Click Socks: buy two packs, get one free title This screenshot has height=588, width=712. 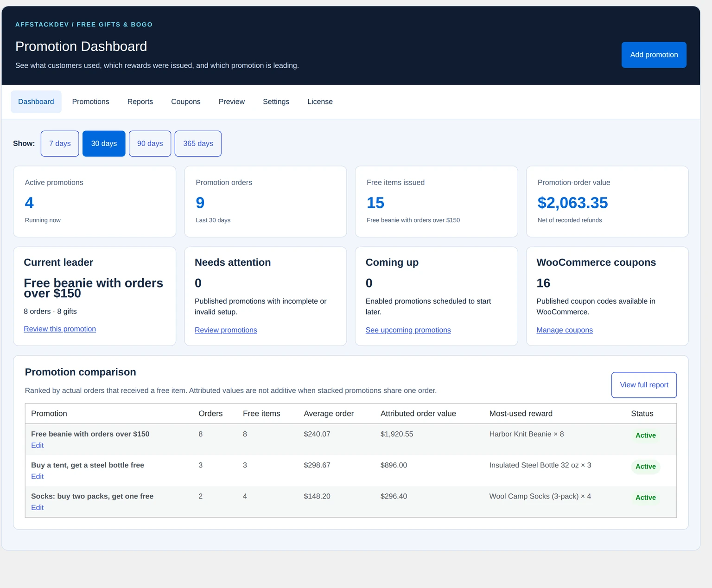point(92,496)
